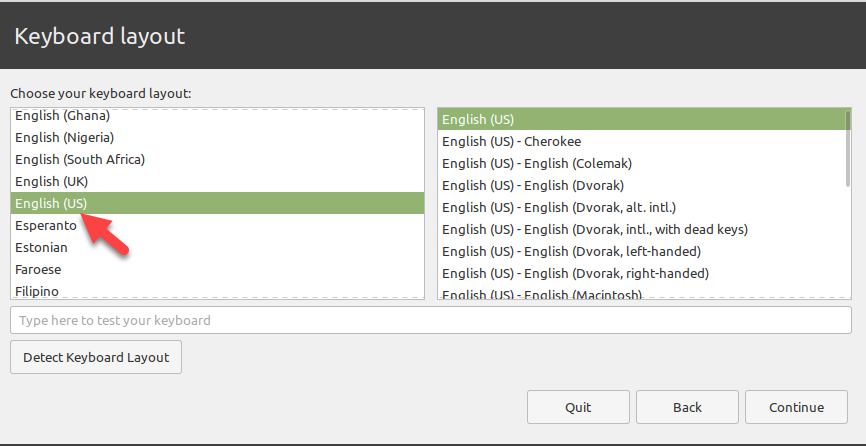Pick the English (Dvorak) variant
This screenshot has width=866, height=446.
(x=533, y=185)
